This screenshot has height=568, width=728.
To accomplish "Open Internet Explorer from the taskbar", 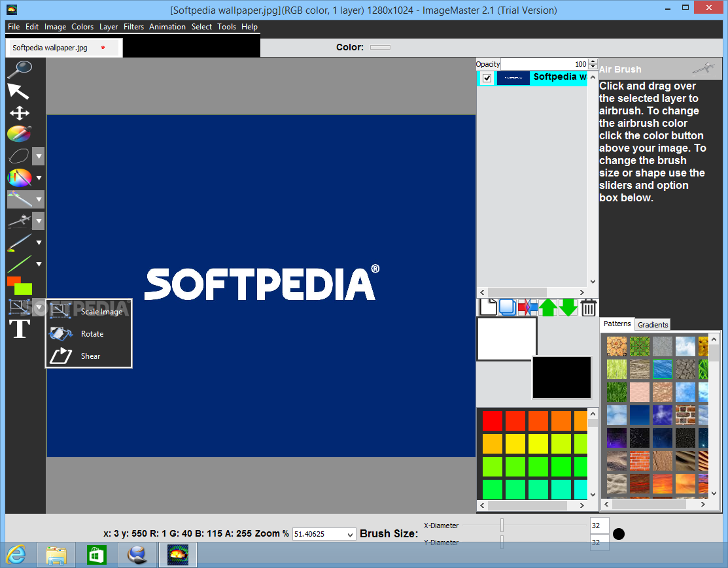I will (x=17, y=554).
